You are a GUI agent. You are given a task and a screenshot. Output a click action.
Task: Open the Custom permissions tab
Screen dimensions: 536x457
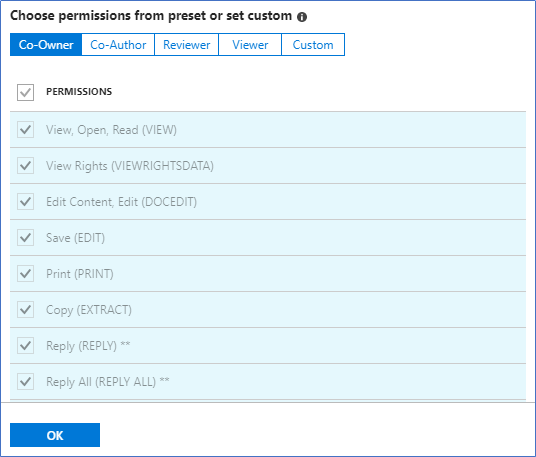(313, 45)
